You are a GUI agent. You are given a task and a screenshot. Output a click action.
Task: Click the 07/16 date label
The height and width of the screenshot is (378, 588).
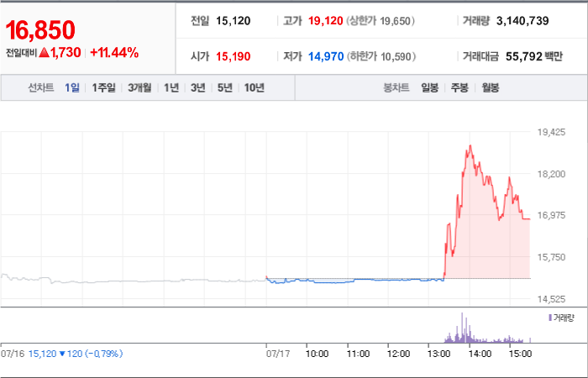point(13,354)
